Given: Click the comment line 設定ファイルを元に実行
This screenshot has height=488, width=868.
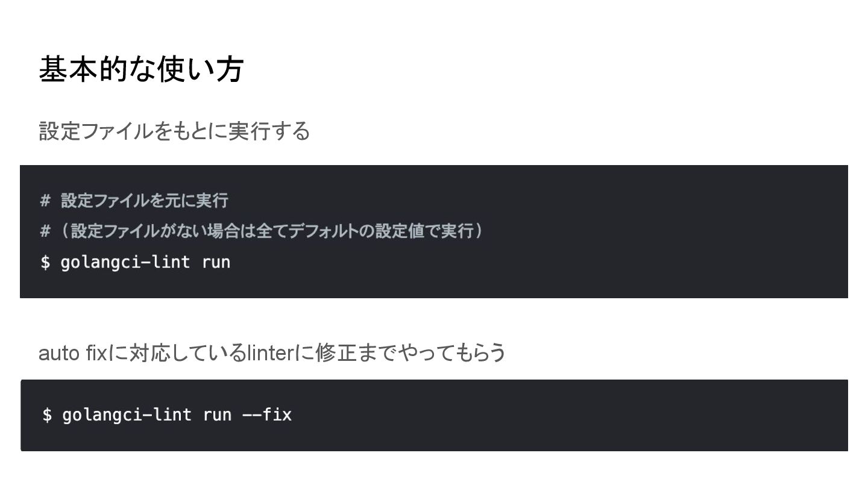Looking at the screenshot, I should (144, 200).
